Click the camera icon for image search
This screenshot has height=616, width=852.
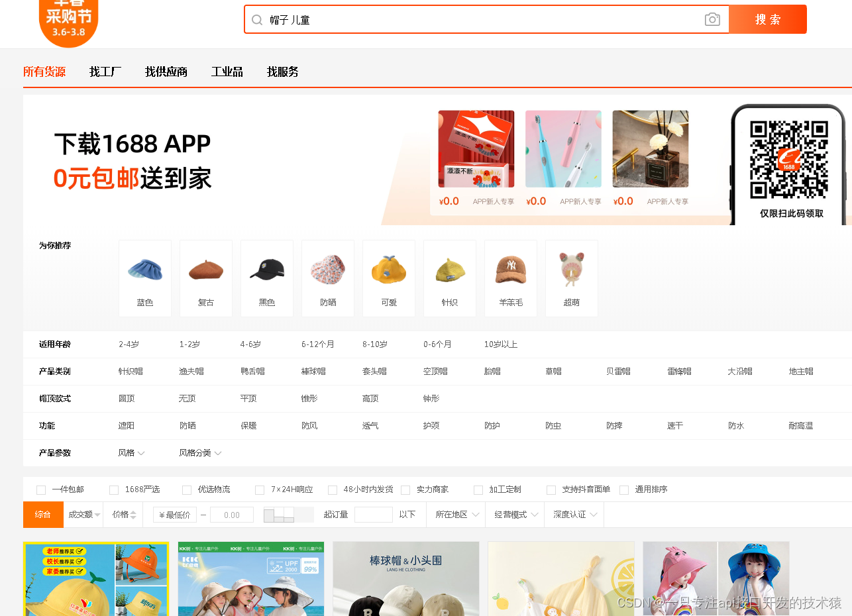(712, 19)
